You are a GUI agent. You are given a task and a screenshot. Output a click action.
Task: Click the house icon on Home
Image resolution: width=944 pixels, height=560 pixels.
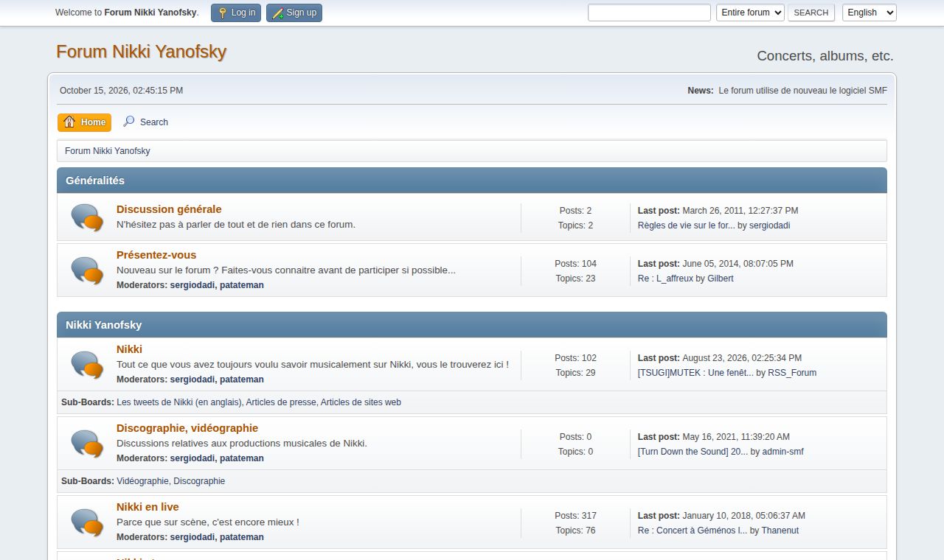pos(69,122)
